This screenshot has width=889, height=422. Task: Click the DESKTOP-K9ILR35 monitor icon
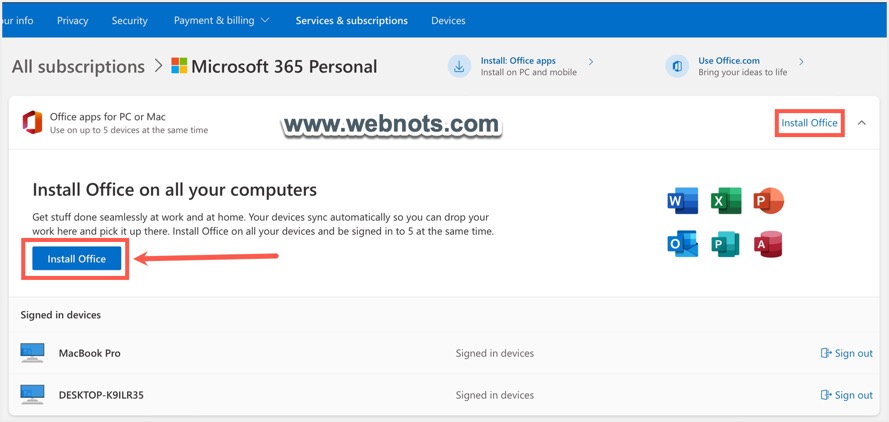(32, 395)
